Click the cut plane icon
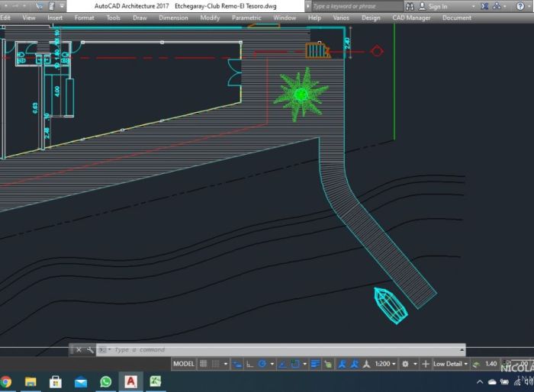This screenshot has width=534, height=392. point(476,364)
